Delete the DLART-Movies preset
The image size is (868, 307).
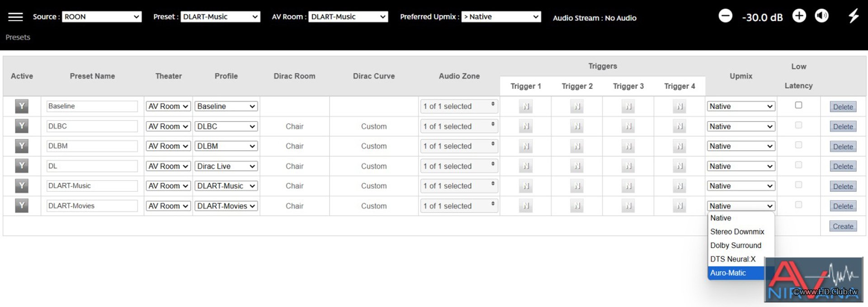pos(843,206)
